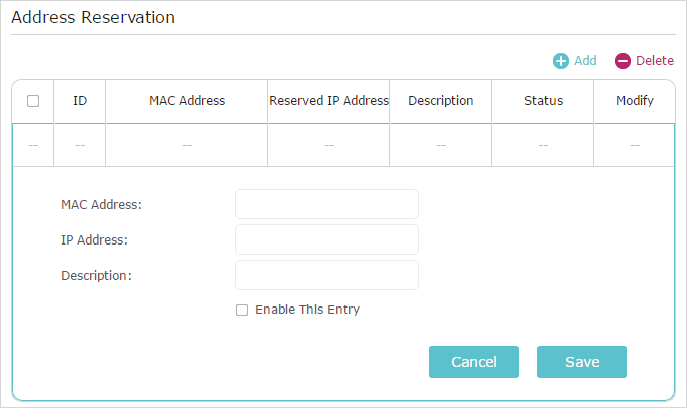Click the Delete text link
687x408 pixels.
point(655,60)
